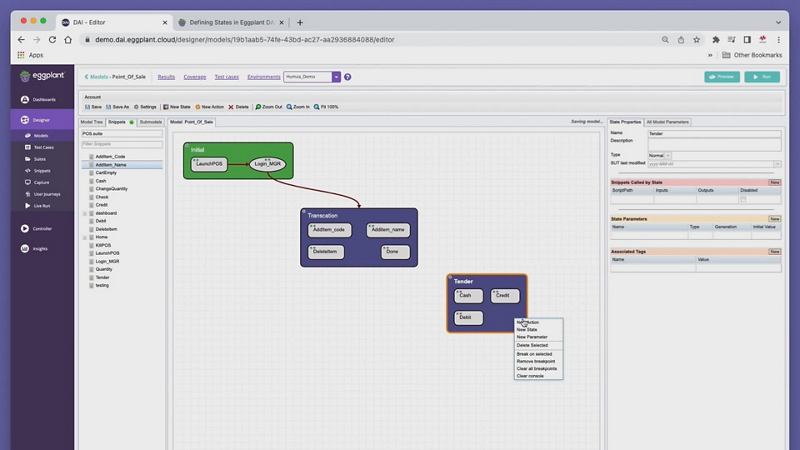
Task: Choose Clear all breakpoints in the context menu
Action: tap(537, 369)
